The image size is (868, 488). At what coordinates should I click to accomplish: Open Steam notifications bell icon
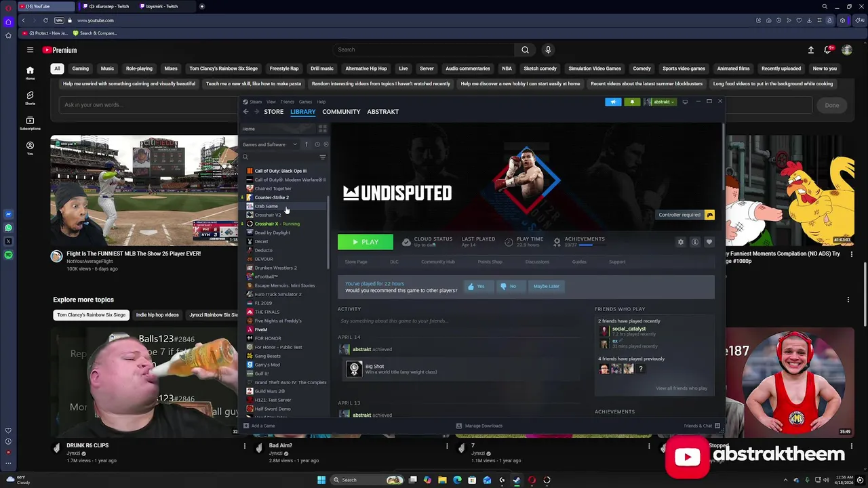pyautogui.click(x=632, y=102)
